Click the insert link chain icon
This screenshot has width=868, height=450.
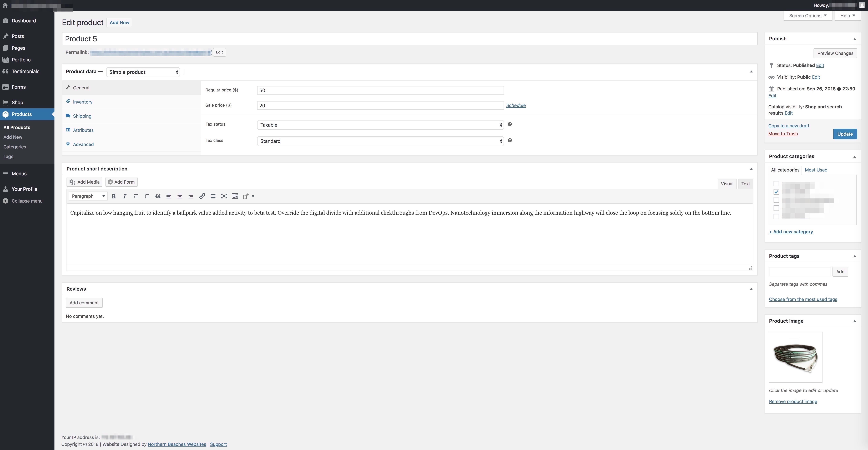coord(202,196)
